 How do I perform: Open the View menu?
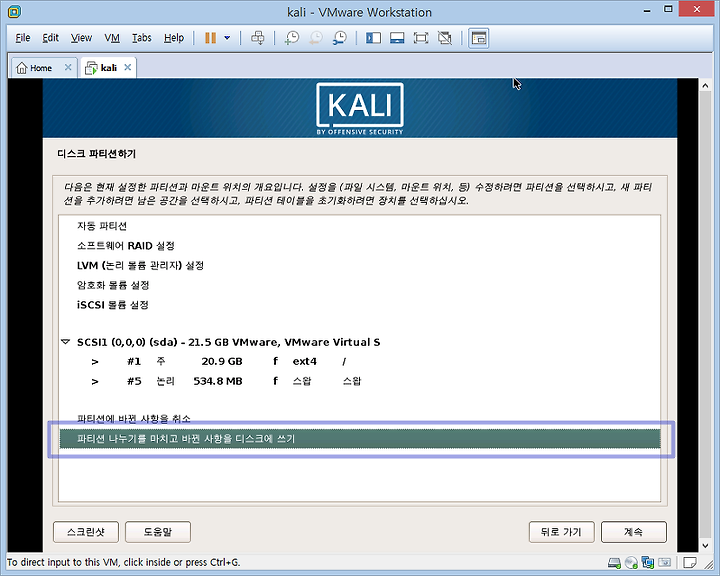point(81,38)
